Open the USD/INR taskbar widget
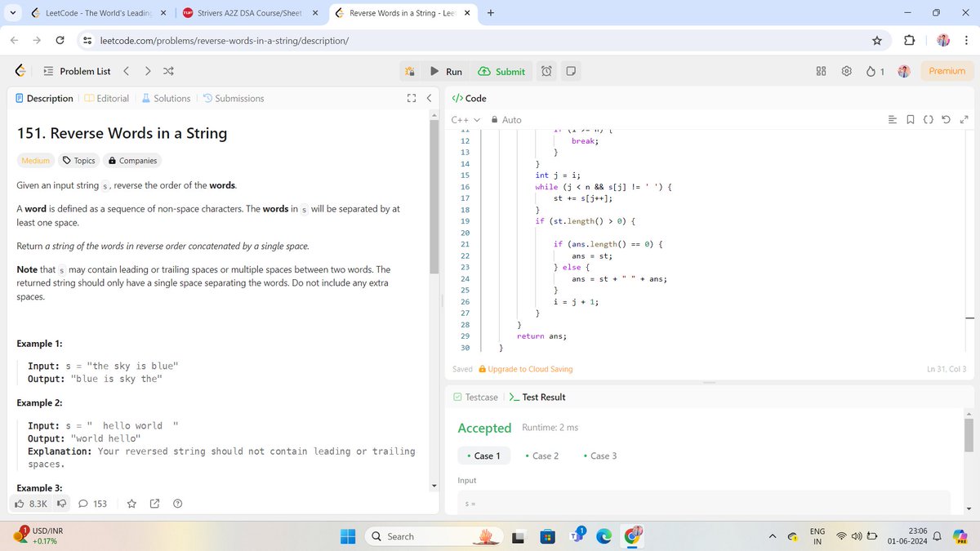Viewport: 980px width, 551px height. point(39,536)
